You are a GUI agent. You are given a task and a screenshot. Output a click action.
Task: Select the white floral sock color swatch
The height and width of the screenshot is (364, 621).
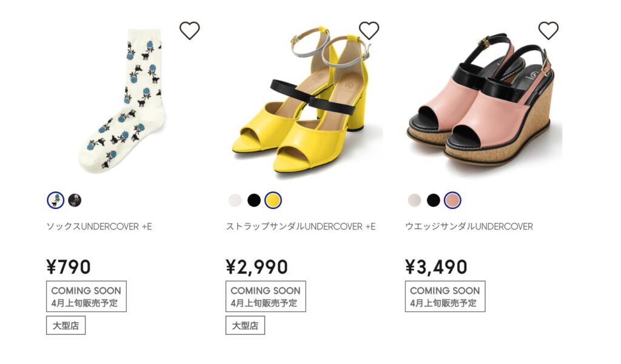coord(55,200)
